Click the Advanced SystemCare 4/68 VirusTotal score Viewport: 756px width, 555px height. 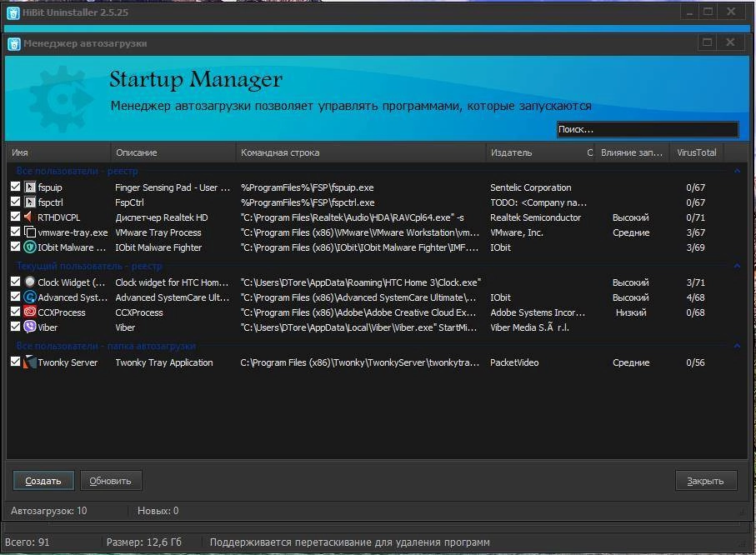click(x=695, y=297)
